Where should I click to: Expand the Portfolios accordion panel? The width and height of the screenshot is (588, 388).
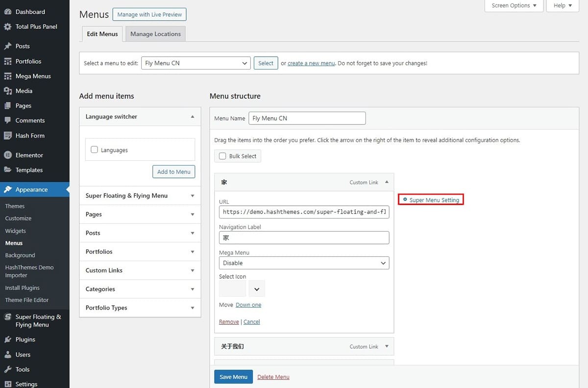pyautogui.click(x=140, y=251)
